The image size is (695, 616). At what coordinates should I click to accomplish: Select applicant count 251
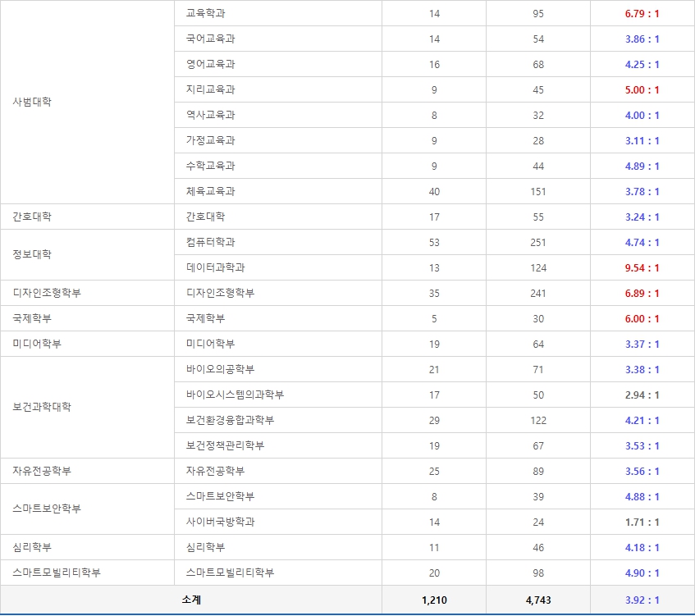tap(538, 243)
